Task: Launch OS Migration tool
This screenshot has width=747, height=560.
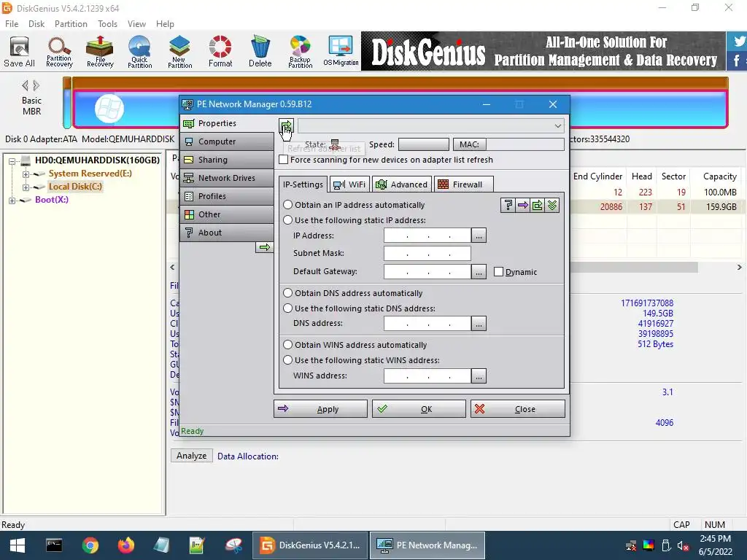Action: (341, 52)
